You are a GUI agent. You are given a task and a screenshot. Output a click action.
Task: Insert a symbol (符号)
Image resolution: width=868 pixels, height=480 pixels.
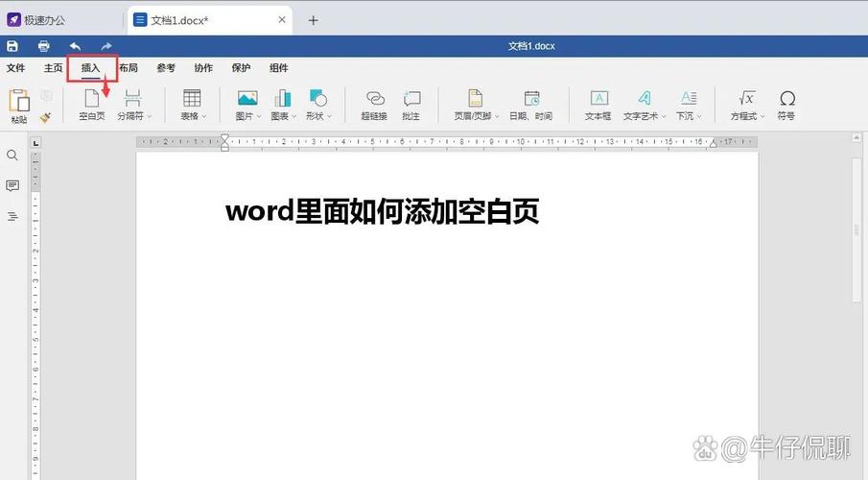(786, 106)
